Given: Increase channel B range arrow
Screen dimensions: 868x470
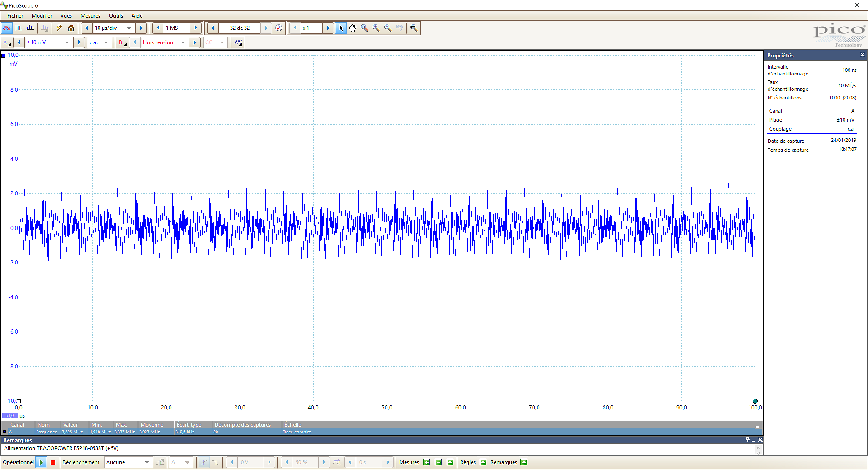Looking at the screenshot, I should tap(195, 42).
